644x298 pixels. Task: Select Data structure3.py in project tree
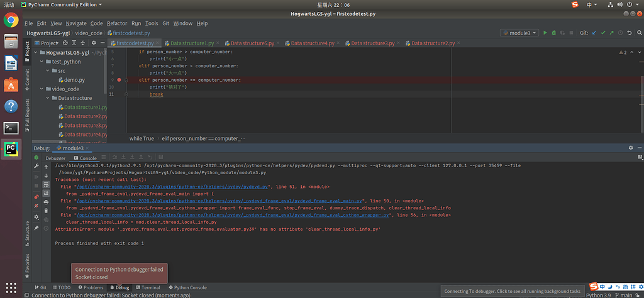click(82, 125)
